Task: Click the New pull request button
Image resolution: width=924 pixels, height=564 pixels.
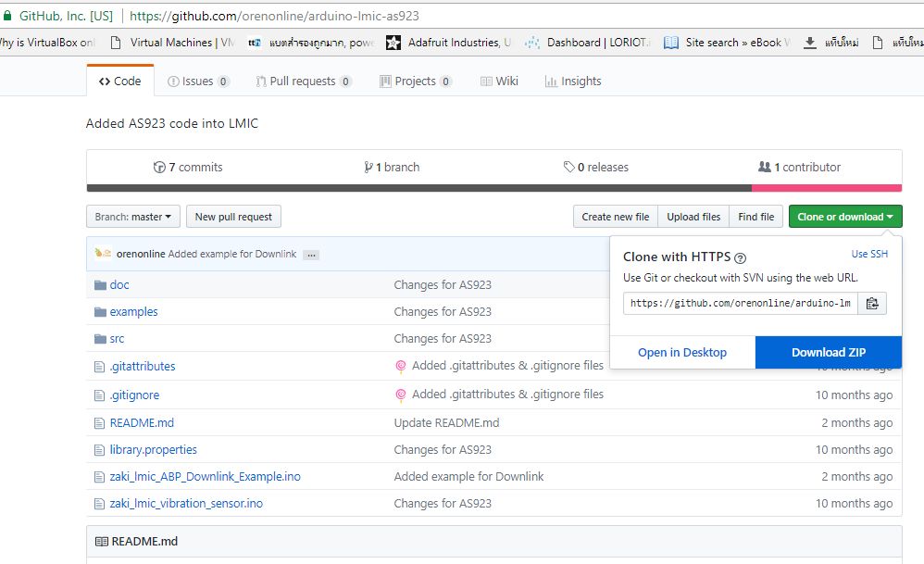Action: coord(233,217)
